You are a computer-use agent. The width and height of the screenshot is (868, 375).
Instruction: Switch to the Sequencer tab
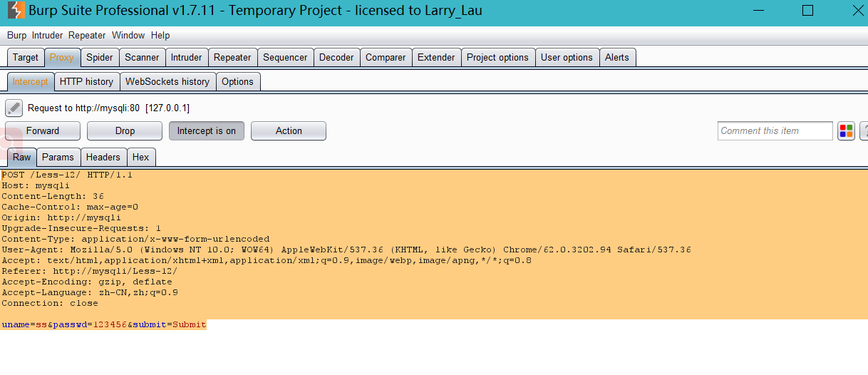pos(285,58)
